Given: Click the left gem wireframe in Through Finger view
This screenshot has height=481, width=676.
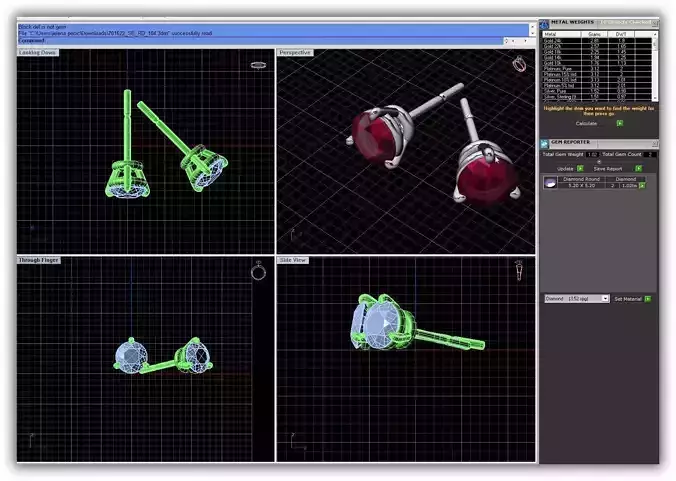Looking at the screenshot, I should pos(131,357).
